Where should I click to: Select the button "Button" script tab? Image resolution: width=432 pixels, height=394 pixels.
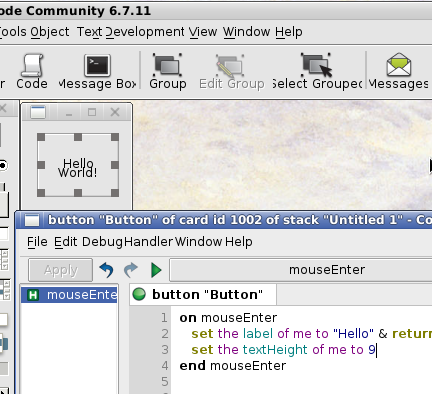[x=203, y=294]
